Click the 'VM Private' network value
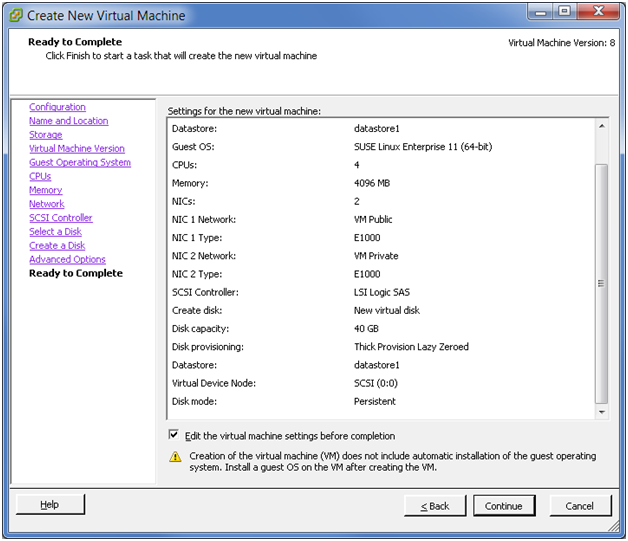Image resolution: width=628 pixels, height=541 pixels. tap(376, 256)
